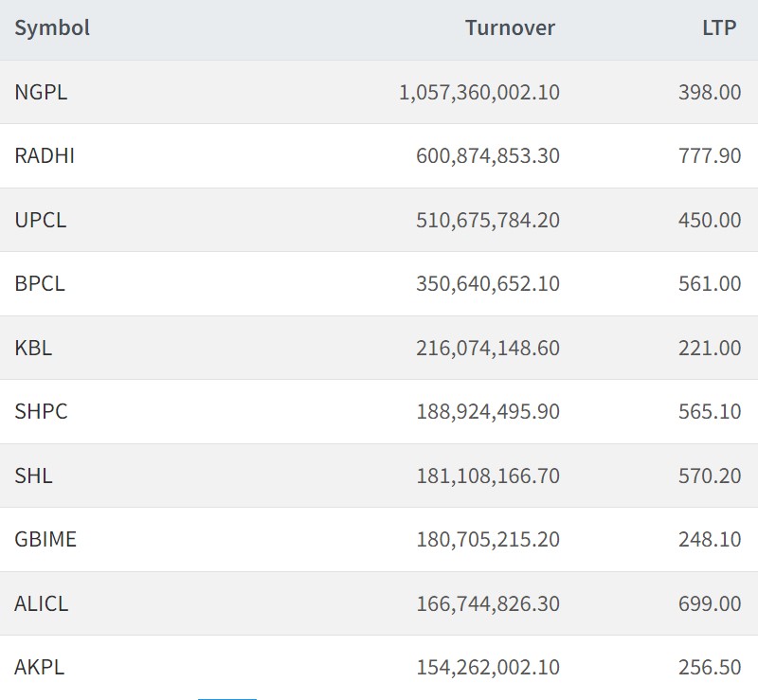Open the GBIME stock symbol
The width and height of the screenshot is (758, 700).
[45, 540]
